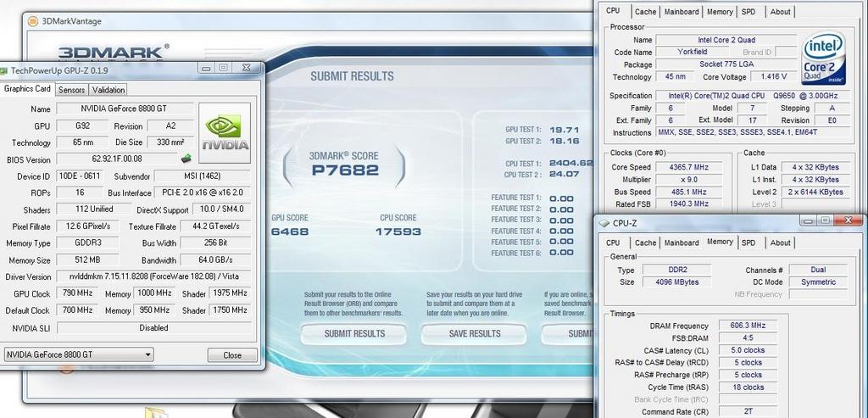Click the CAS# Latency 5.0 clocks value

[748, 350]
